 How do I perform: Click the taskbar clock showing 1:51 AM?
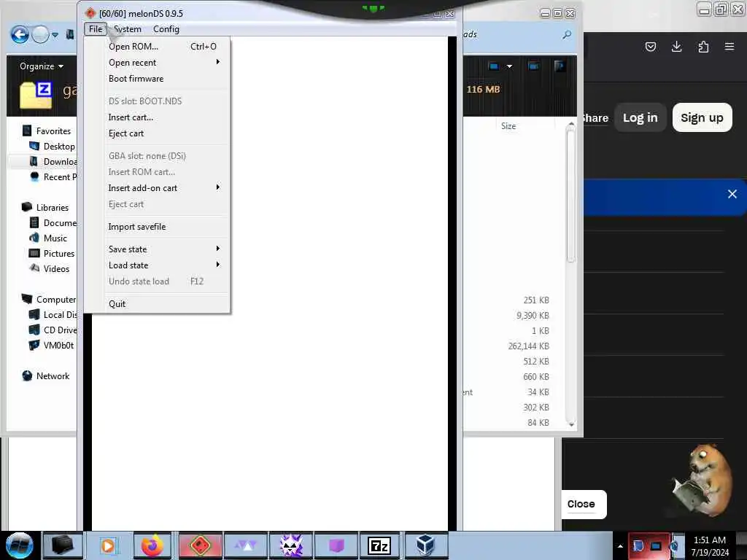710,546
